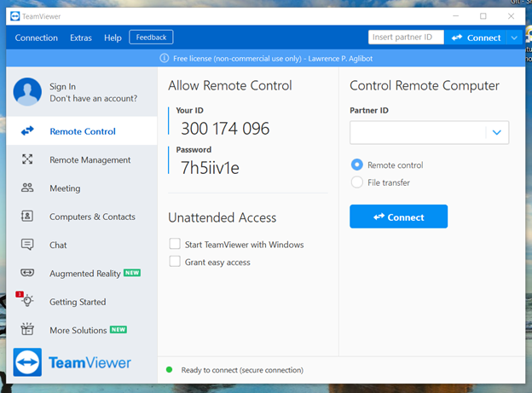This screenshot has width=532, height=393.
Task: Click the NEW badge beside More Solutions
Action: pos(119,330)
